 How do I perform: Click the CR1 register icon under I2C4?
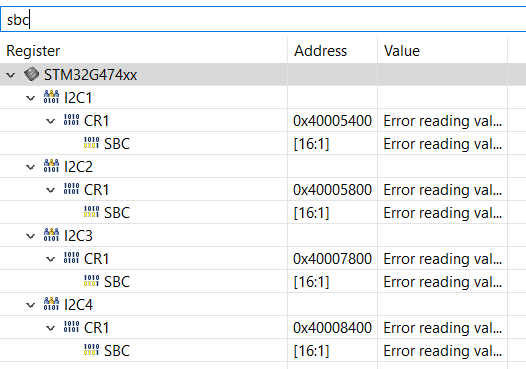(x=71, y=327)
